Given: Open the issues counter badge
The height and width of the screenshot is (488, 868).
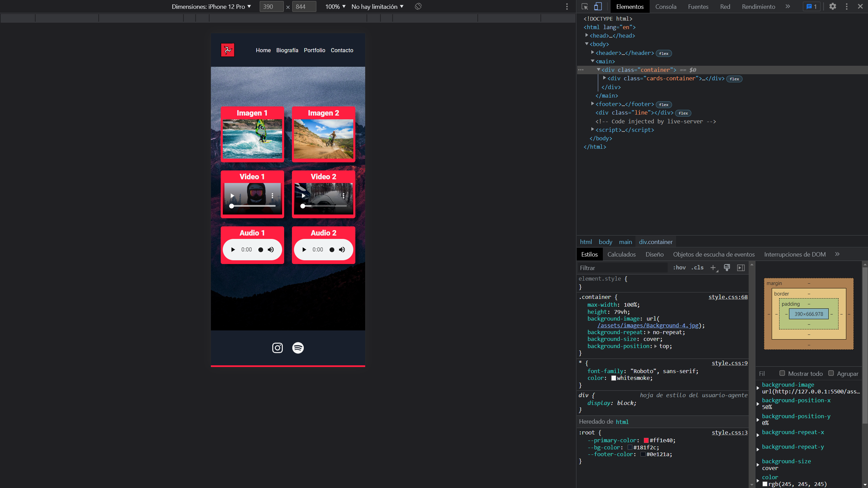Looking at the screenshot, I should pyautogui.click(x=812, y=6).
